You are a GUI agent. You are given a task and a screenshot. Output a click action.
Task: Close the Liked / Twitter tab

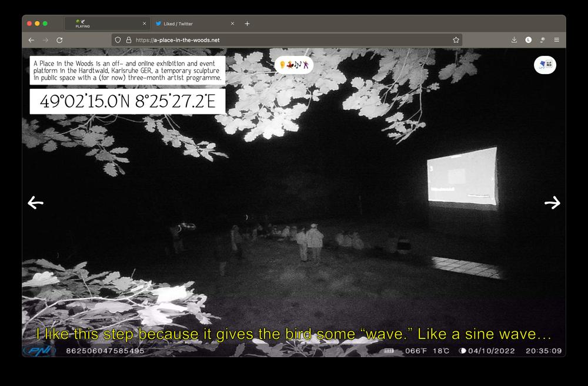[232, 24]
